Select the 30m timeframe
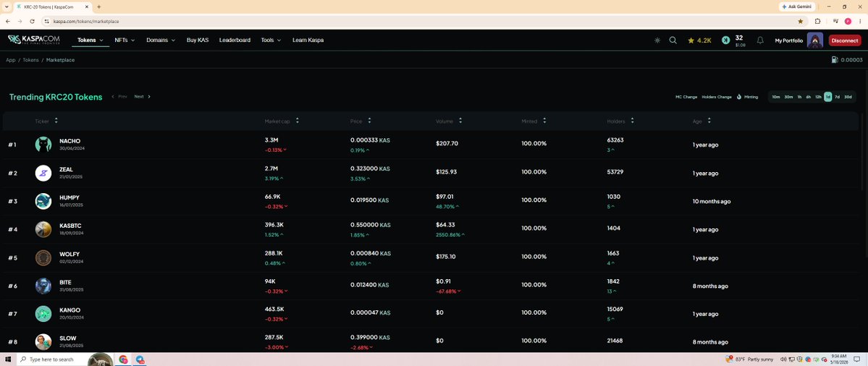 point(788,97)
